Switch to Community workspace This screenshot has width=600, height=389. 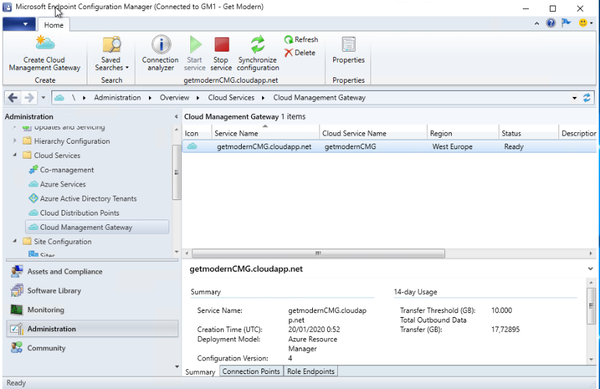92,348
